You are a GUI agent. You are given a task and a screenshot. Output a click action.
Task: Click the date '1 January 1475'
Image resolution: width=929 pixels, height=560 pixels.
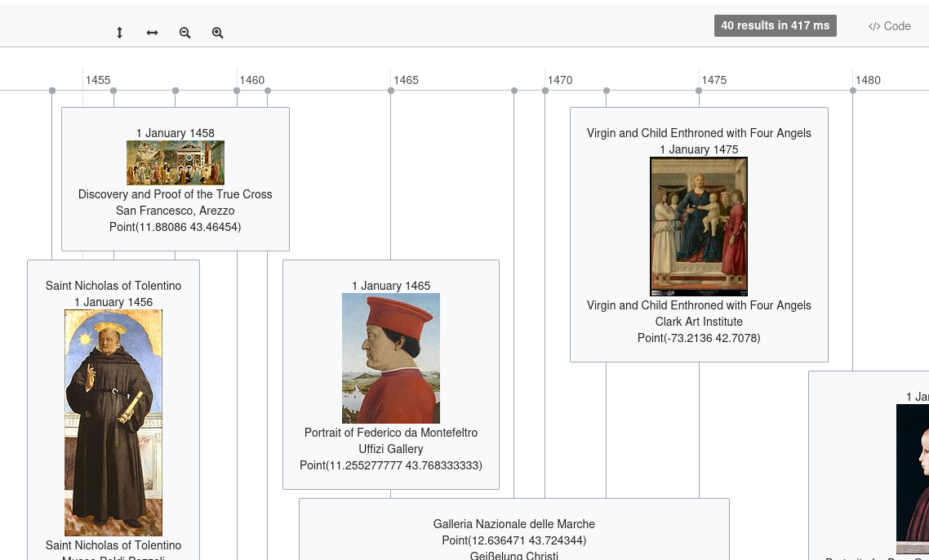(699, 149)
